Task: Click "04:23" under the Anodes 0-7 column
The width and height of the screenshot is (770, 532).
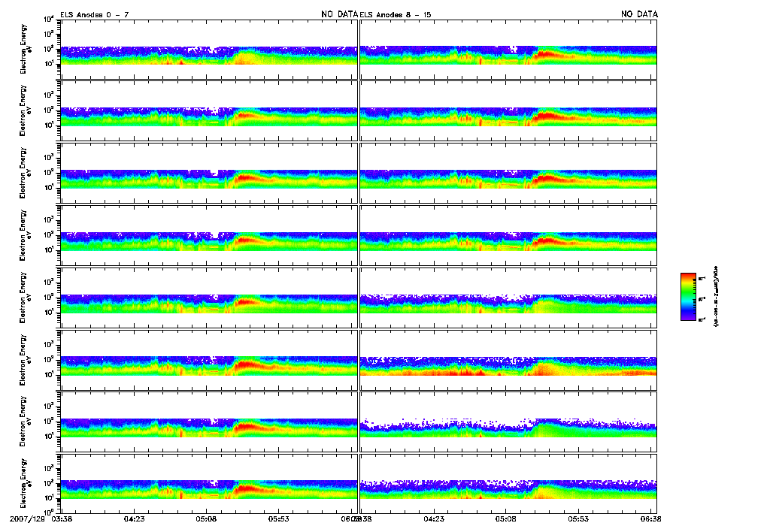Action: (134, 518)
